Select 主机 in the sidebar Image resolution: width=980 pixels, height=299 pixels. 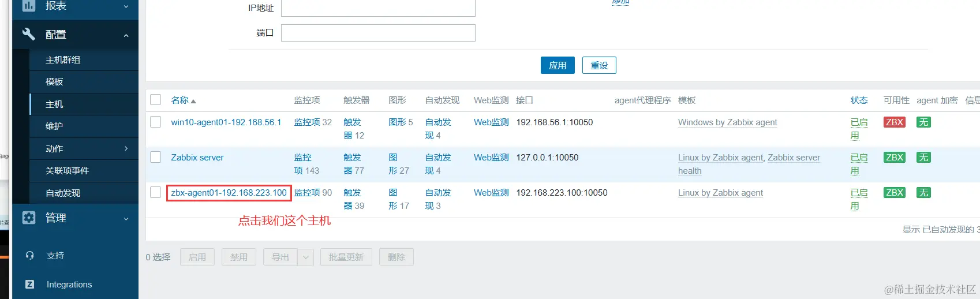point(54,104)
